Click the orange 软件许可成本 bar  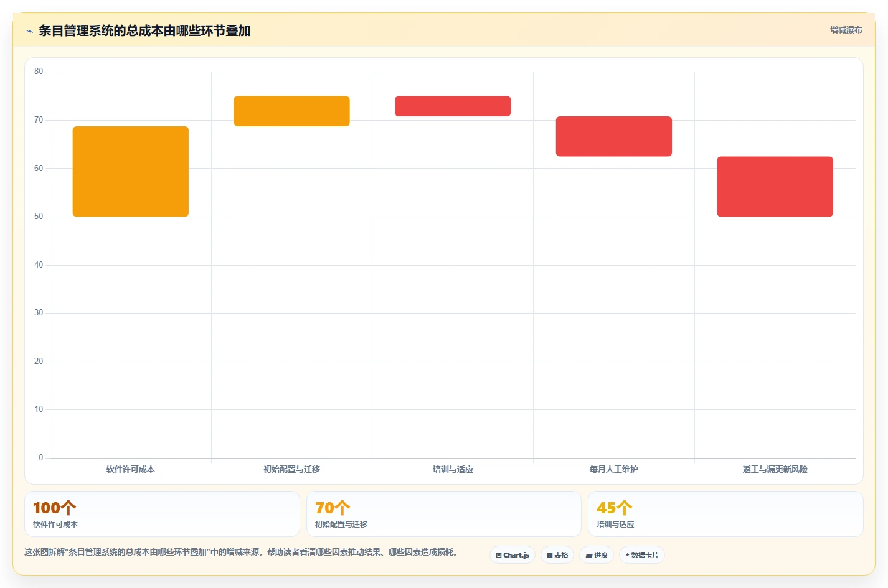tap(131, 172)
